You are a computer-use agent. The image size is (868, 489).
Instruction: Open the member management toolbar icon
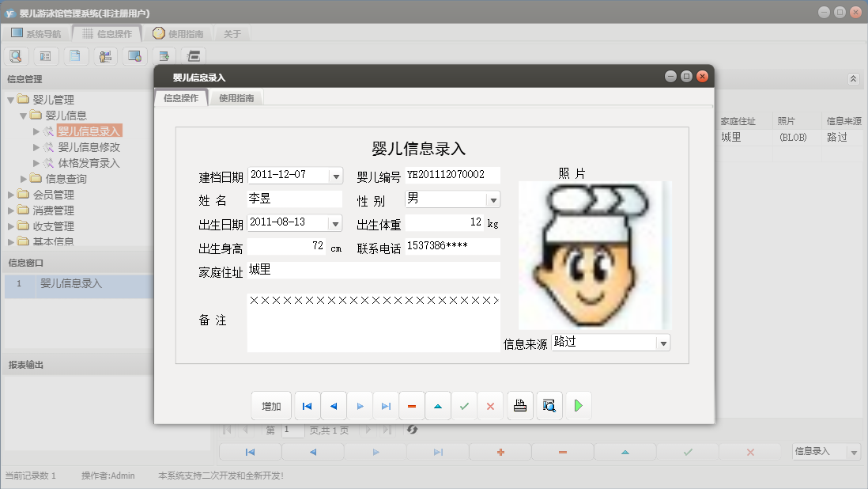point(105,55)
